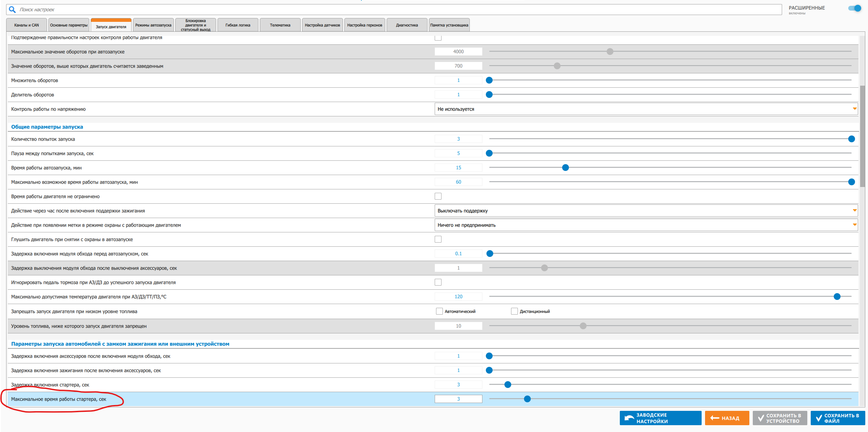Go to Блокировка двигателя и статусный выход tab
868x432 pixels.
196,25
